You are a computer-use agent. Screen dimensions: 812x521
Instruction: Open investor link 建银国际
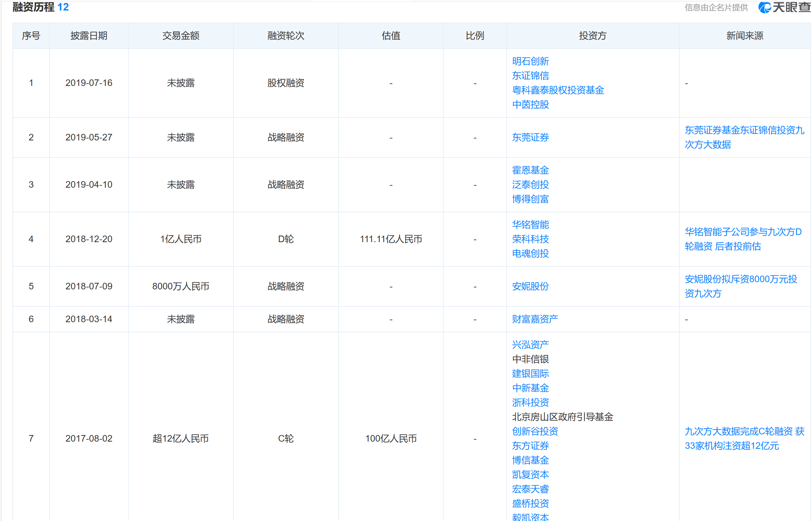530,374
